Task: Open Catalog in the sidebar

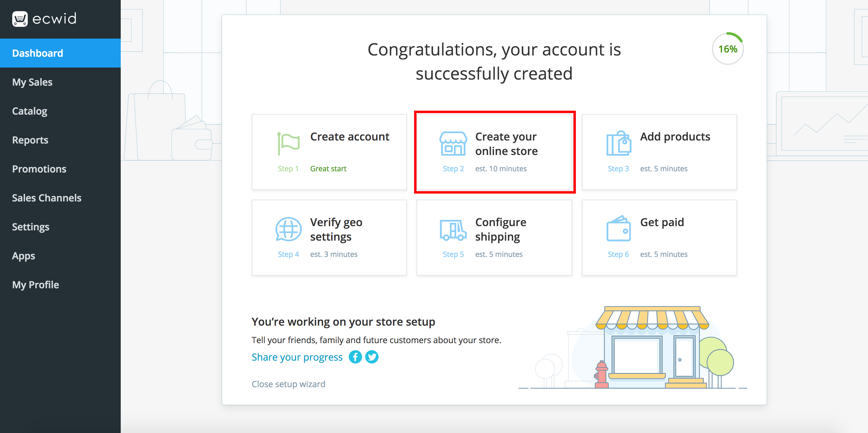Action: [x=30, y=111]
